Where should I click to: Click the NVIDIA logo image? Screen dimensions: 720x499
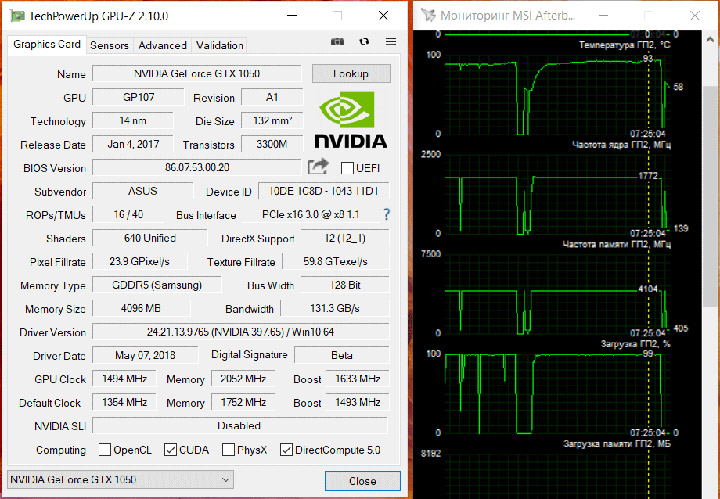(x=351, y=120)
